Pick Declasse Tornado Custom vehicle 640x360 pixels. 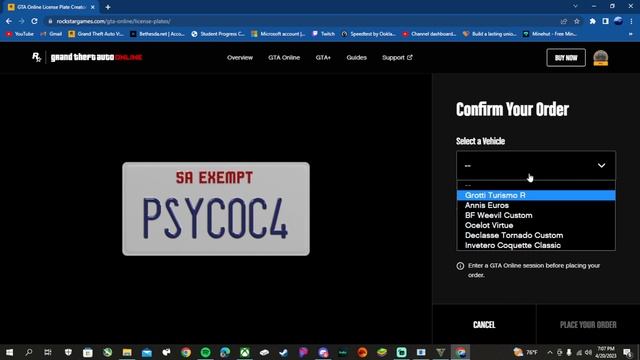click(536, 235)
